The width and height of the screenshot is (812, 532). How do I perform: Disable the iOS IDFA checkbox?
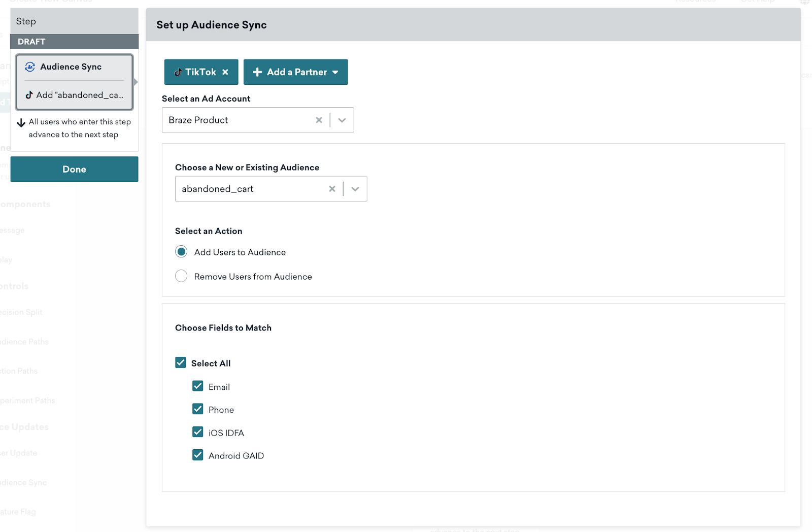pyautogui.click(x=198, y=432)
